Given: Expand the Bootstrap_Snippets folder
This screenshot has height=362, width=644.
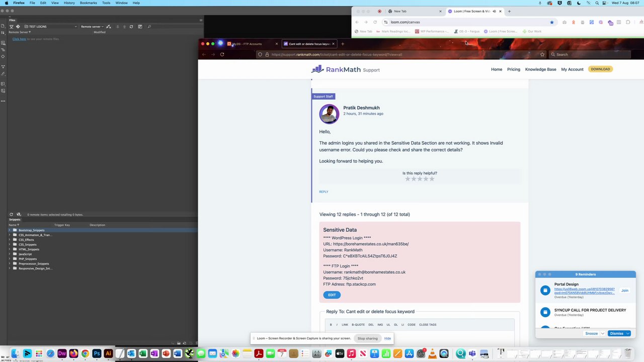Looking at the screenshot, I should (10, 230).
